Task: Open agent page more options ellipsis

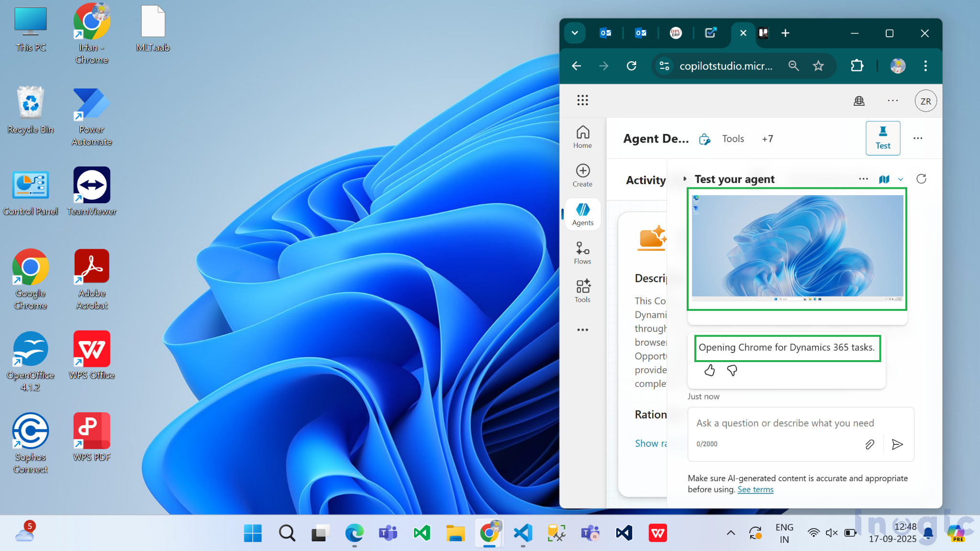Action: point(918,138)
